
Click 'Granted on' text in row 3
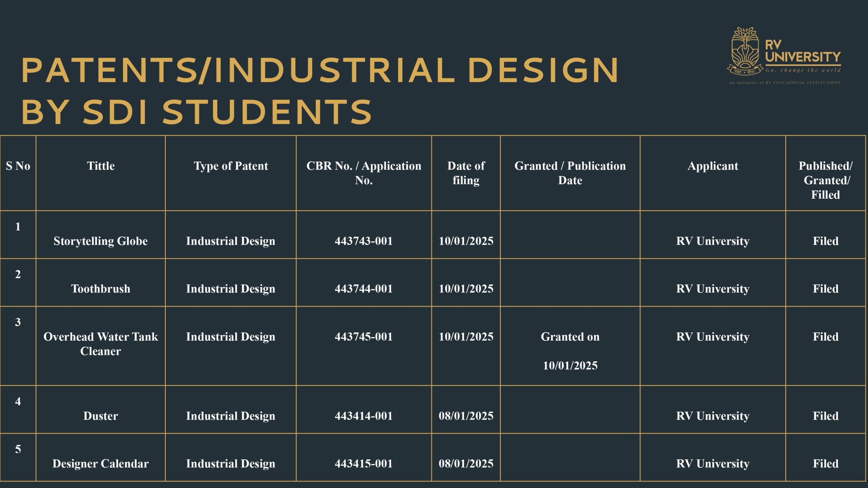(570, 337)
